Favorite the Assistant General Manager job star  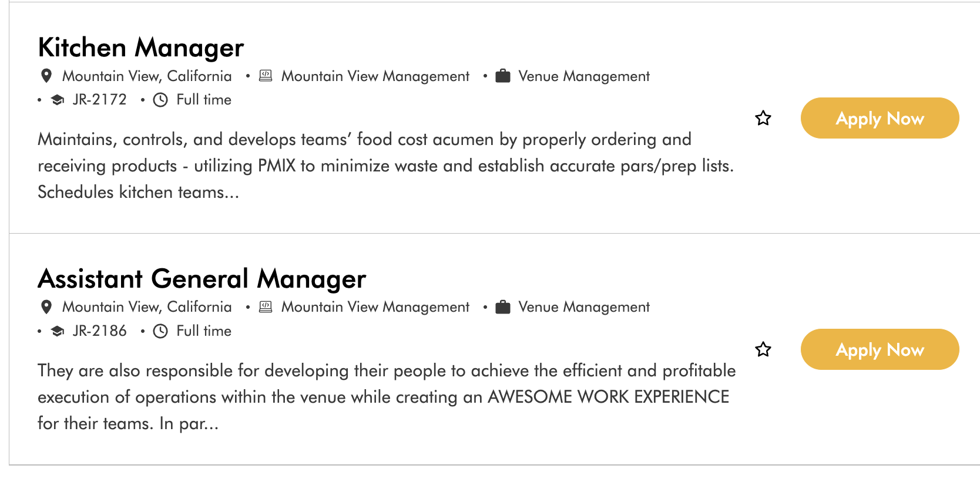tap(763, 349)
